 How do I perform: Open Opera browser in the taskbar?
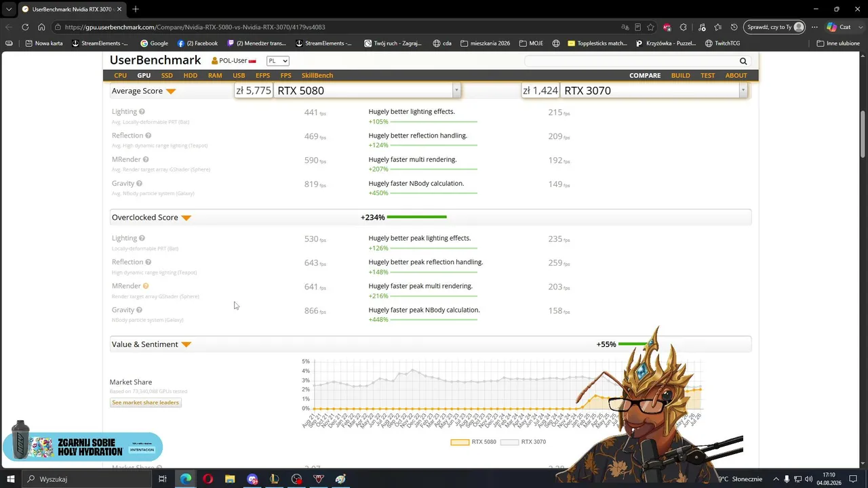[x=208, y=479]
